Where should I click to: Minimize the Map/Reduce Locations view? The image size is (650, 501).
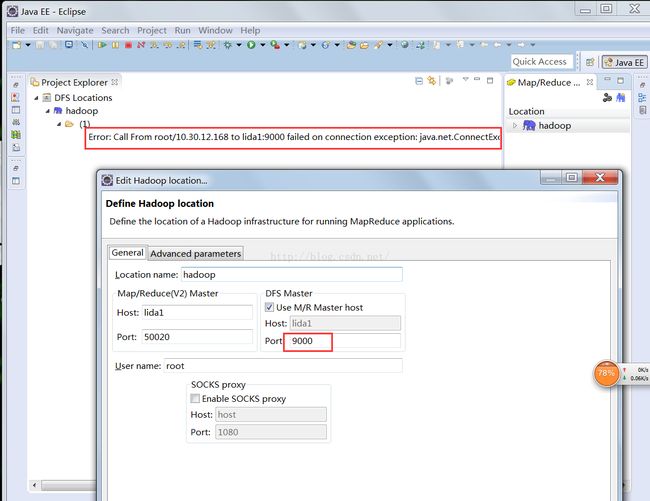click(x=607, y=79)
